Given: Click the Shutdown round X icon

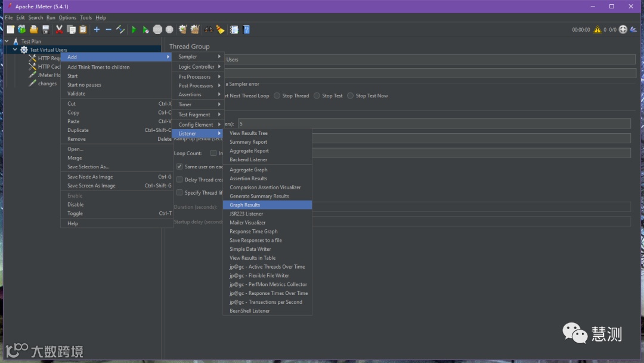Looking at the screenshot, I should [169, 29].
